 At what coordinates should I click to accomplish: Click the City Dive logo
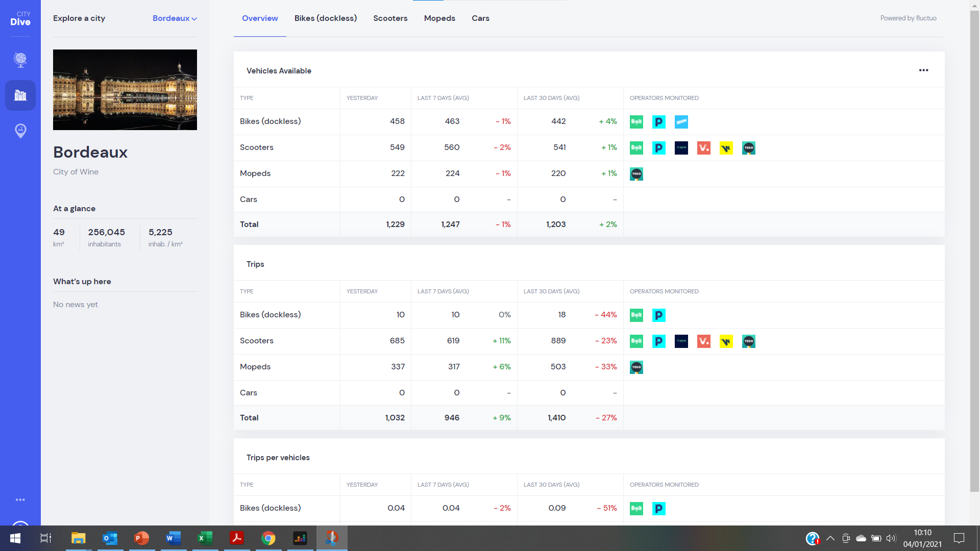coord(20,18)
